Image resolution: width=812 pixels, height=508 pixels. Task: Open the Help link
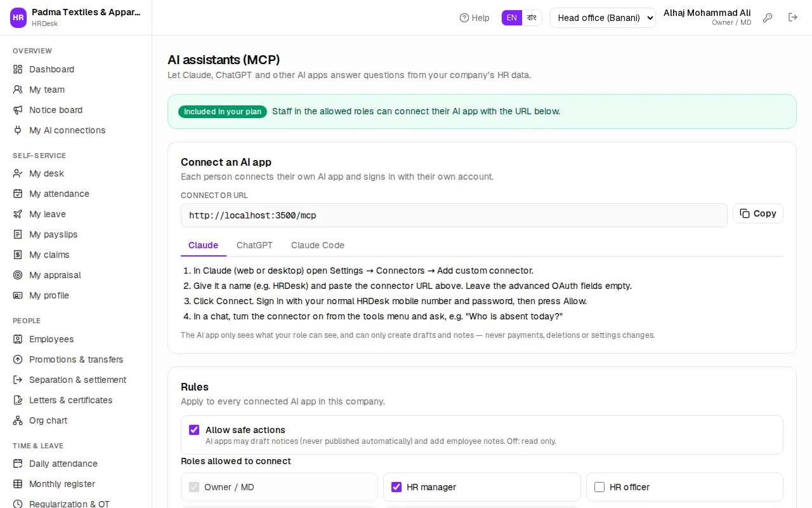point(475,18)
